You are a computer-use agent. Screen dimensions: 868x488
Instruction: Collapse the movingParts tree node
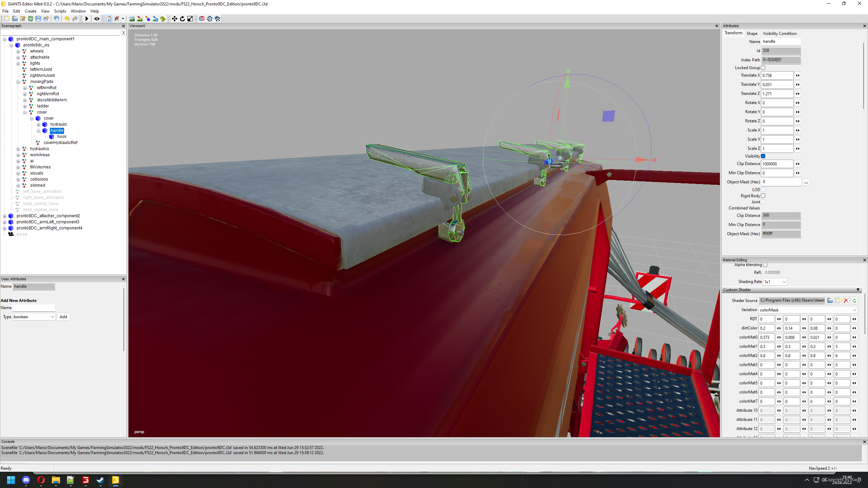point(18,82)
